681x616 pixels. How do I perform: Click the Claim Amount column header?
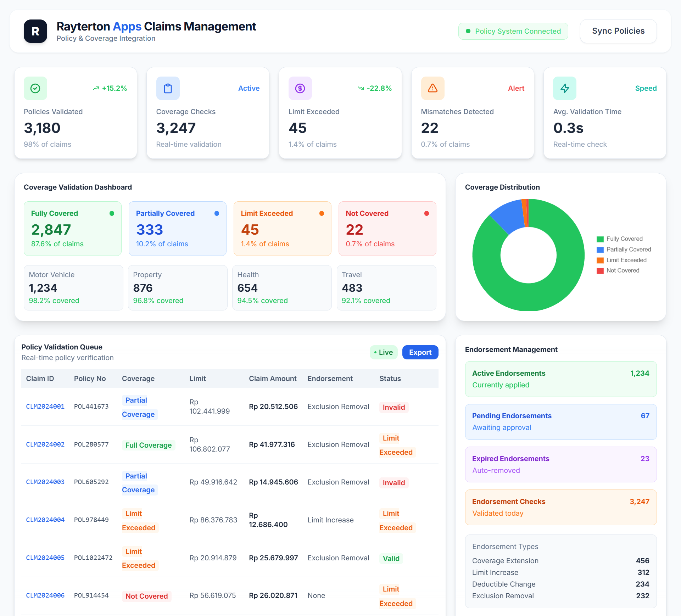click(x=272, y=379)
